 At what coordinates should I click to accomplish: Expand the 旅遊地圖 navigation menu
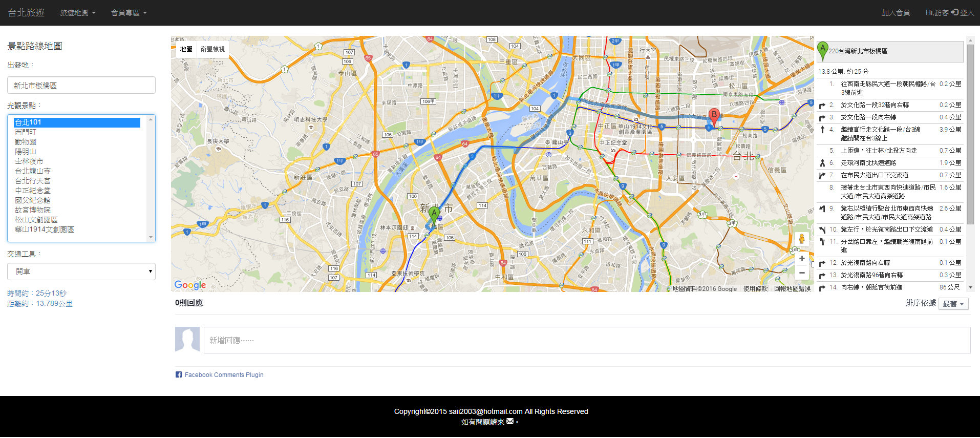77,13
